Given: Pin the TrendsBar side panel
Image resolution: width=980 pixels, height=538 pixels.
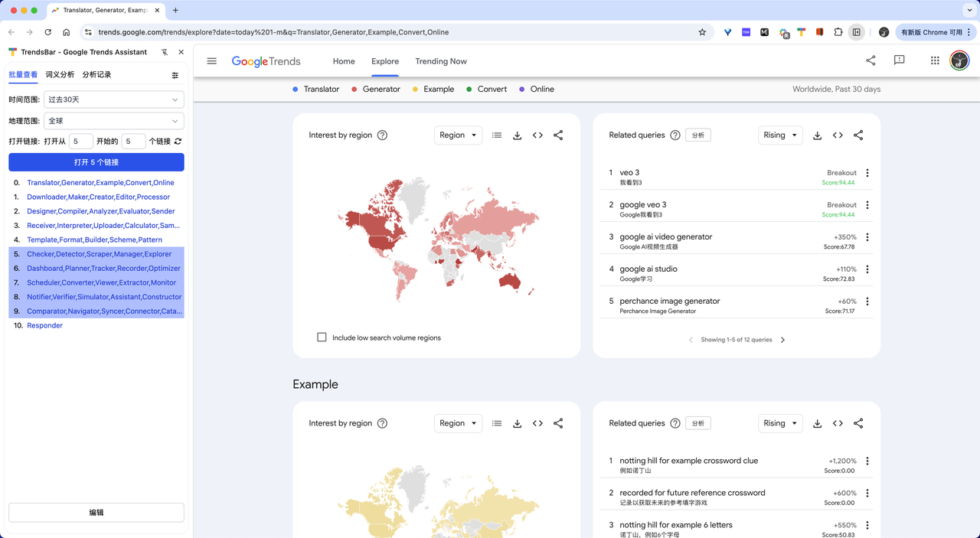Looking at the screenshot, I should pyautogui.click(x=165, y=52).
